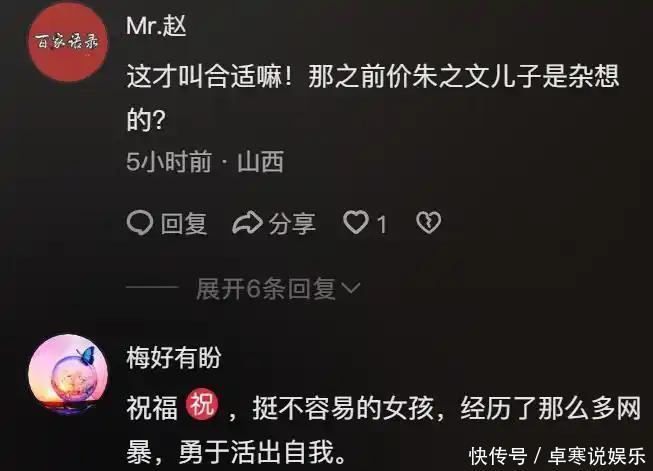Open the 梅好有盼 username profile

tap(174, 358)
